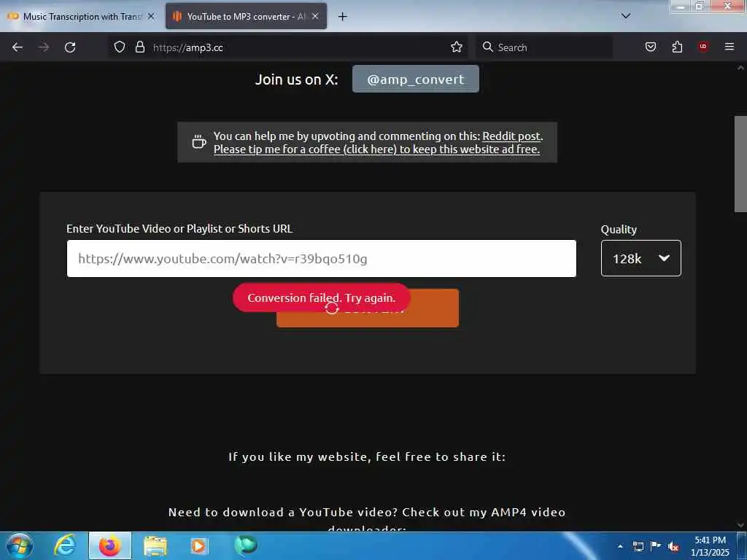747x560 pixels.
Task: Show hidden system tray icons
Action: 620,546
